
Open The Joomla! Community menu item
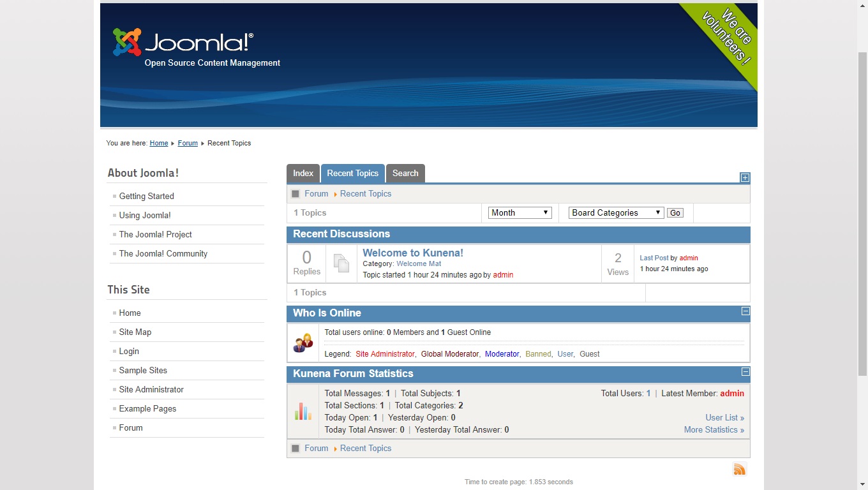tap(163, 253)
